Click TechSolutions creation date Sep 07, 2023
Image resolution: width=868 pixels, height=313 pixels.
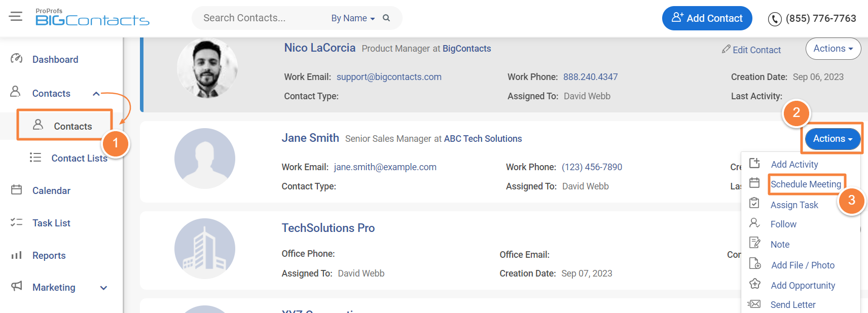pos(587,273)
